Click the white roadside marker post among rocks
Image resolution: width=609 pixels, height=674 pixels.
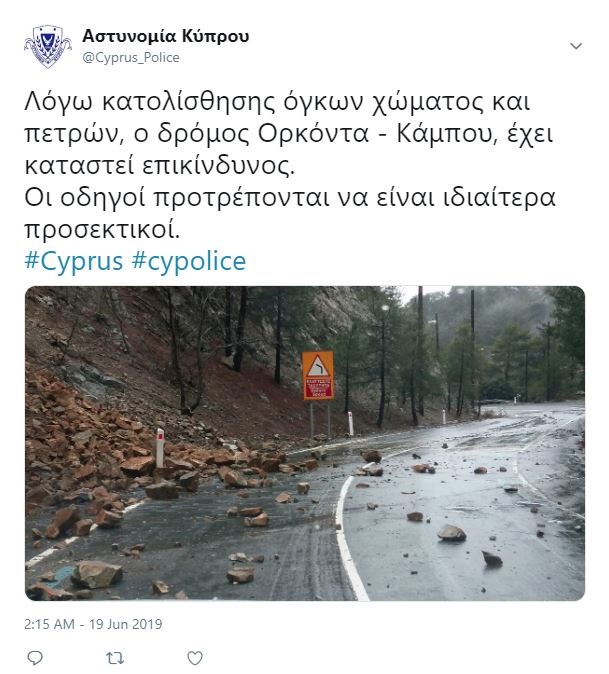point(159,448)
